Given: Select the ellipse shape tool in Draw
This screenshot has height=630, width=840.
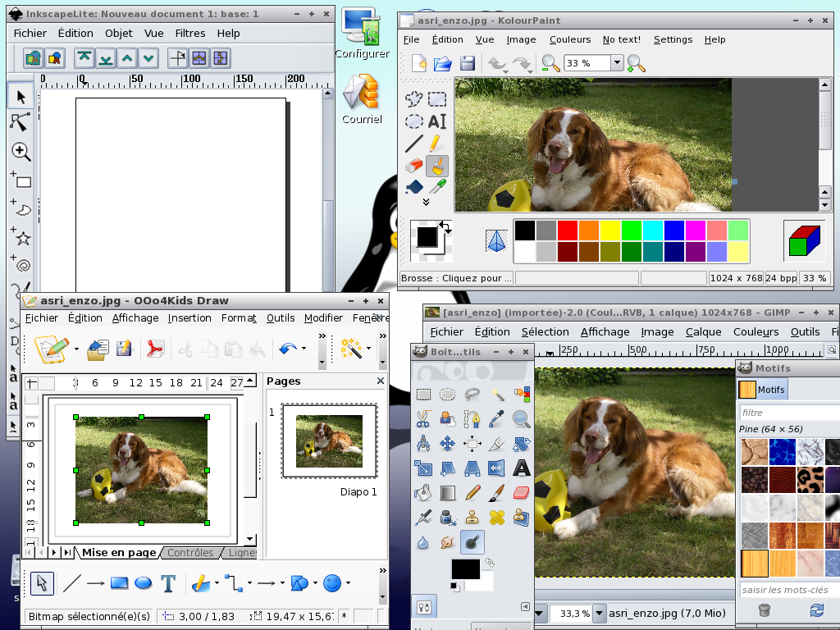Looking at the screenshot, I should (143, 583).
